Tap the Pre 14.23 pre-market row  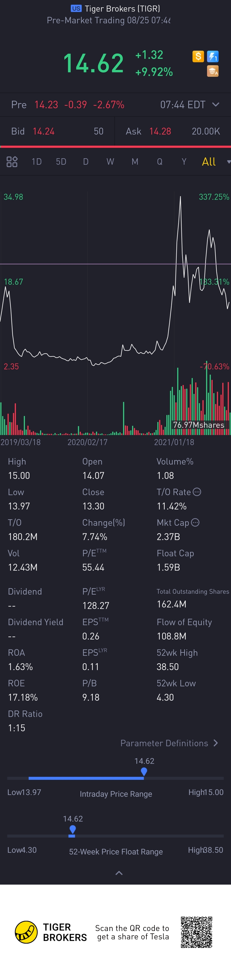point(115,105)
